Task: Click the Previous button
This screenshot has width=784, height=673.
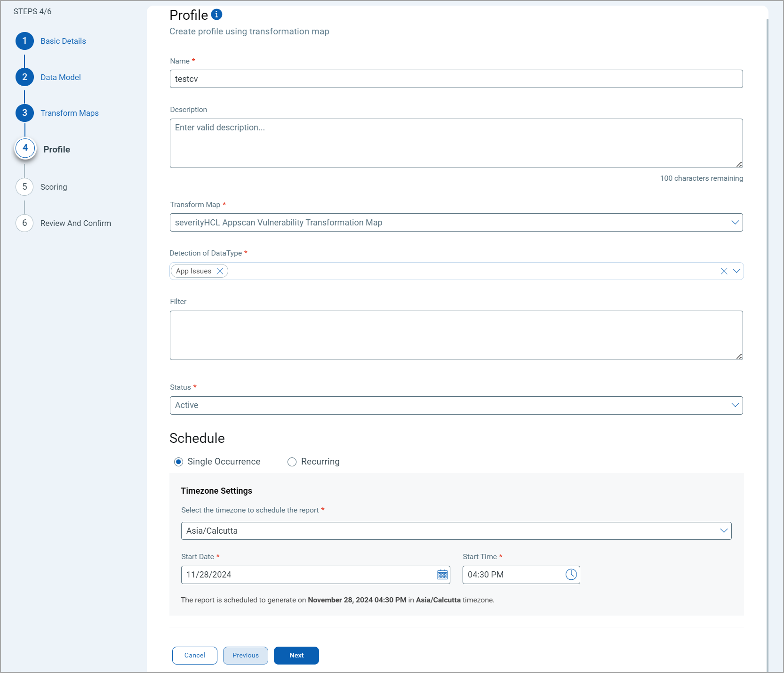Action: pyautogui.click(x=245, y=655)
